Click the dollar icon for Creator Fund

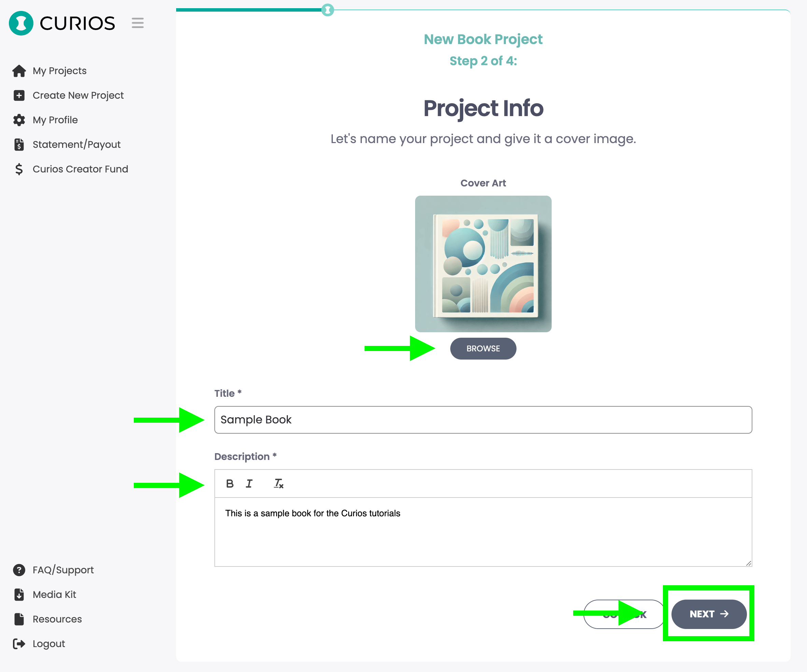pos(19,169)
